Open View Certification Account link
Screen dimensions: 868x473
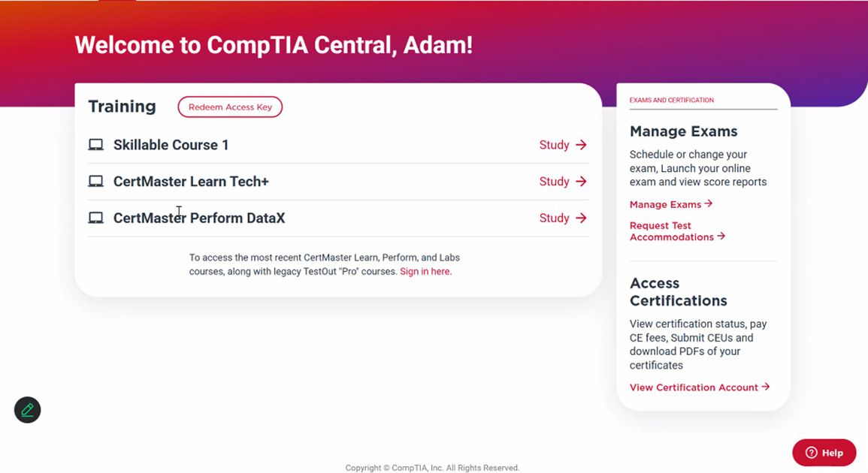[x=700, y=387]
